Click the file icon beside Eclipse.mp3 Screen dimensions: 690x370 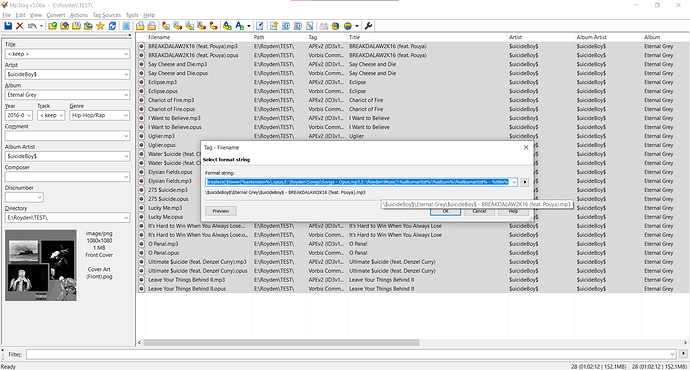coord(142,82)
